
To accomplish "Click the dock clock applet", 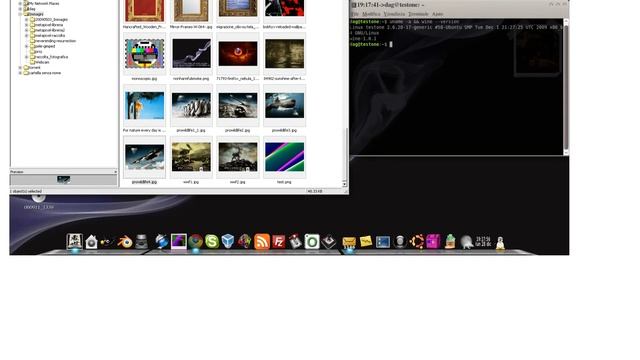I will pyautogui.click(x=483, y=242).
